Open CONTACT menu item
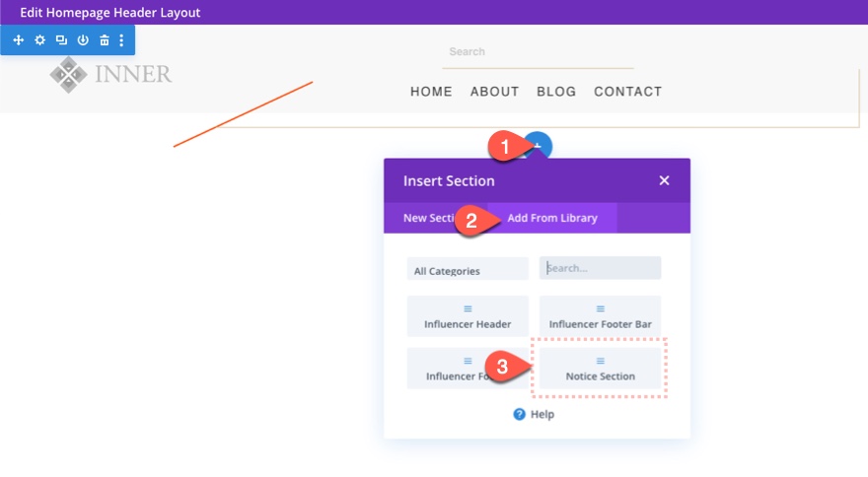The height and width of the screenshot is (477, 868). [627, 92]
